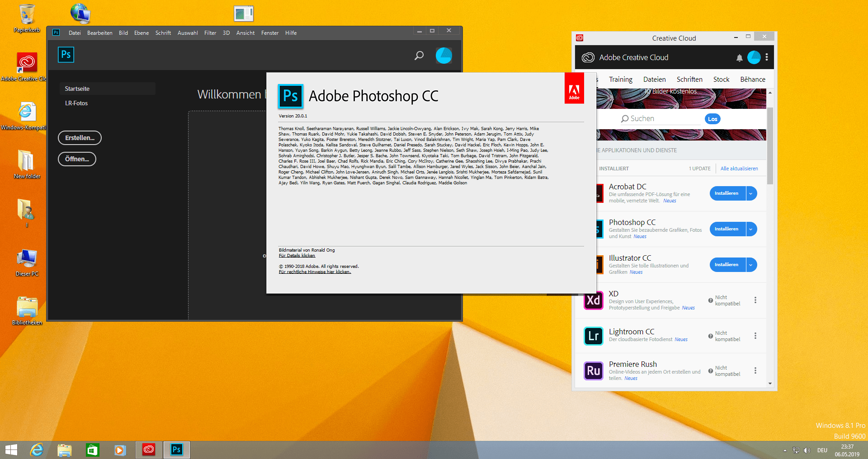This screenshot has width=868, height=459.
Task: Switch to the Schriften tab in Creative Cloud
Action: pos(689,80)
